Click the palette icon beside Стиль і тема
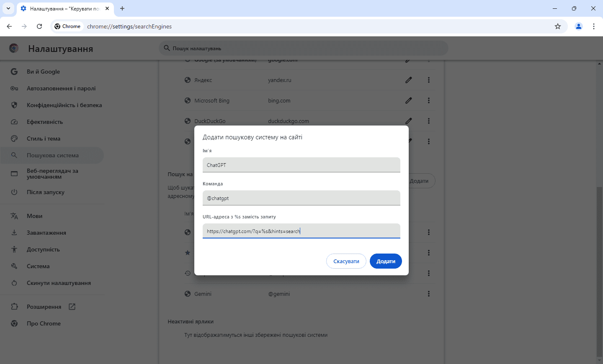Viewport: 603px width, 364px height. click(x=14, y=138)
